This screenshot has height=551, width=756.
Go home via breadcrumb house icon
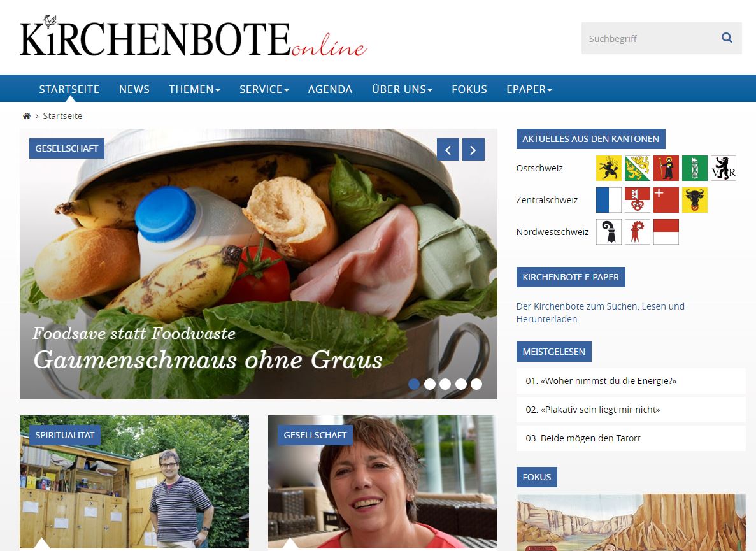27,116
